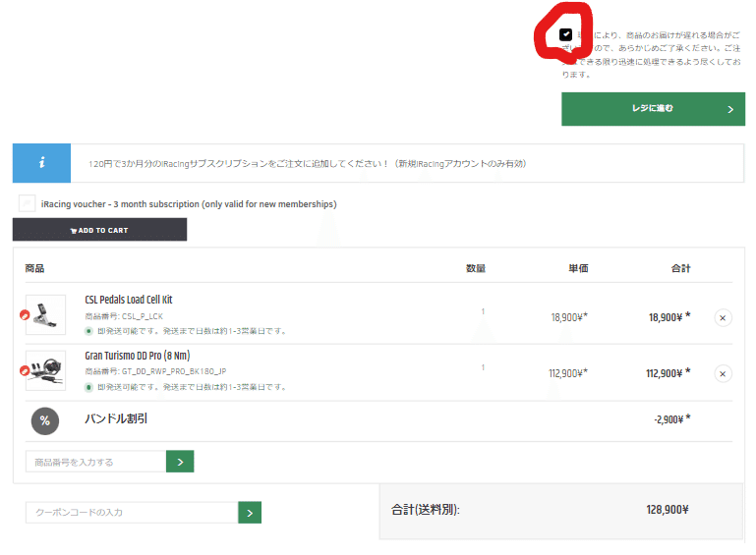The image size is (756, 555).
Task: Click quantity value for Gran Turismo row
Action: tap(483, 367)
